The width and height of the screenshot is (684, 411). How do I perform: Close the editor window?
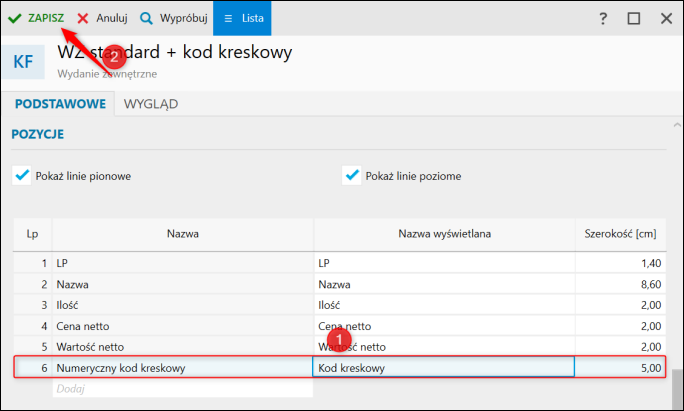(666, 19)
